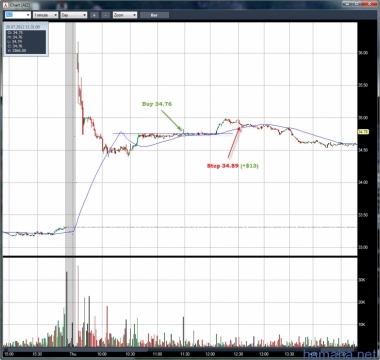Click the minus zoom-out toolbar button
This screenshot has width=380, height=360.
pos(106,15)
